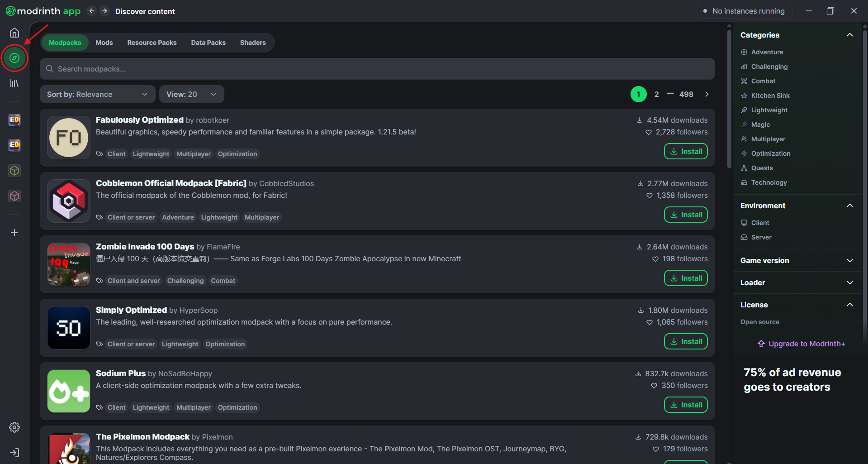Open the Sort by Relevance dropdown
The width and height of the screenshot is (868, 464).
pyautogui.click(x=97, y=94)
